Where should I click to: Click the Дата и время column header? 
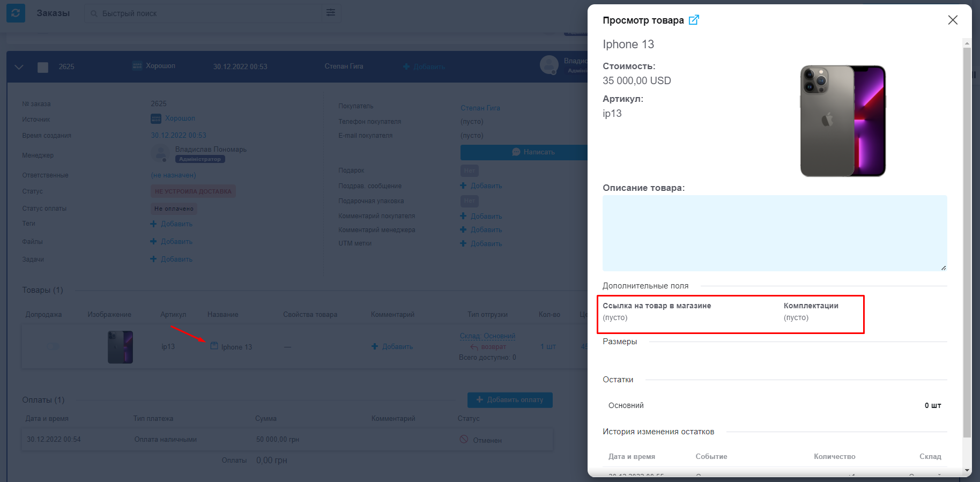[x=632, y=457]
